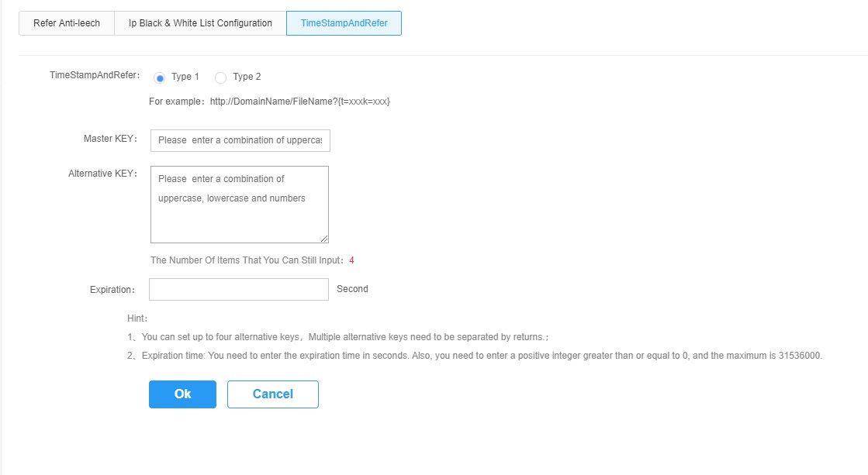
Task: Click the "Second" unit label
Action: [x=352, y=289]
